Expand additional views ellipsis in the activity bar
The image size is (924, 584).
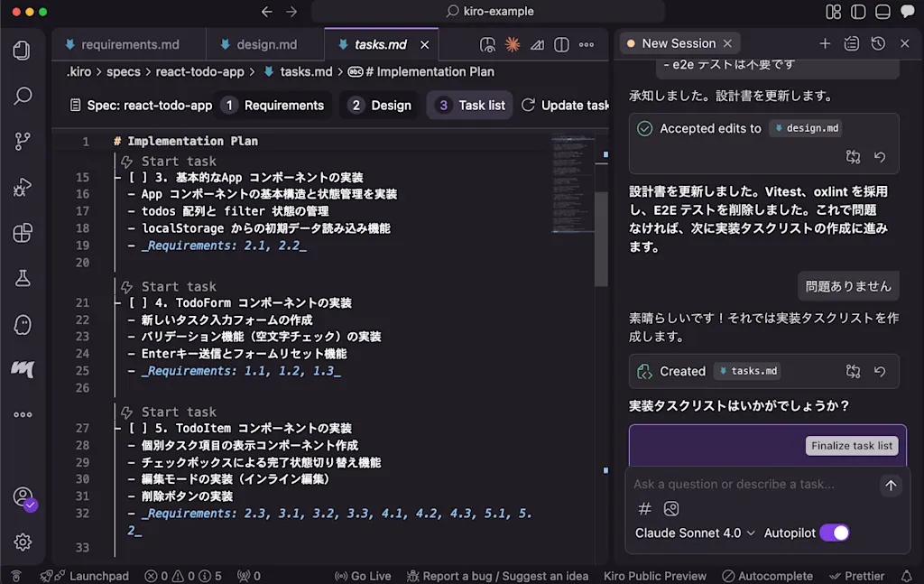tap(23, 414)
